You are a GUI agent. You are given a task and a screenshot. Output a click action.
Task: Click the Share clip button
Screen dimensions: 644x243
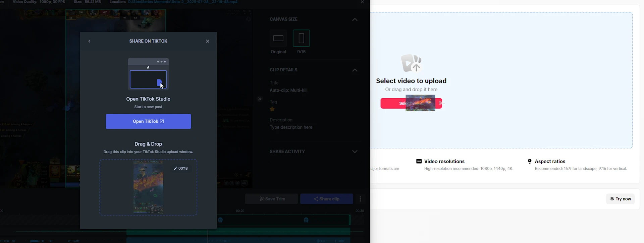[326, 199]
